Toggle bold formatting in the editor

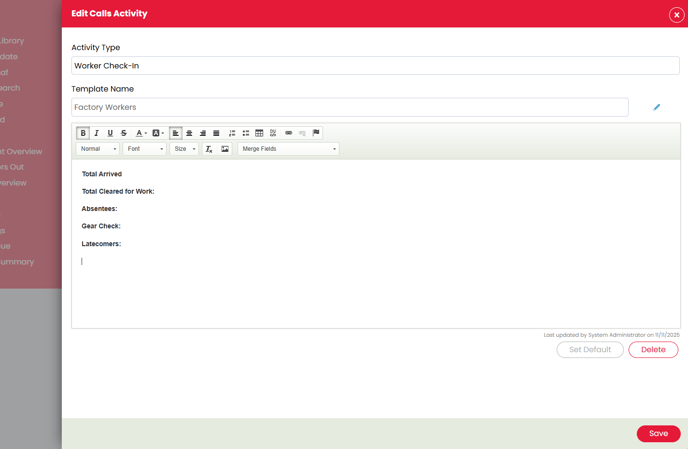83,133
